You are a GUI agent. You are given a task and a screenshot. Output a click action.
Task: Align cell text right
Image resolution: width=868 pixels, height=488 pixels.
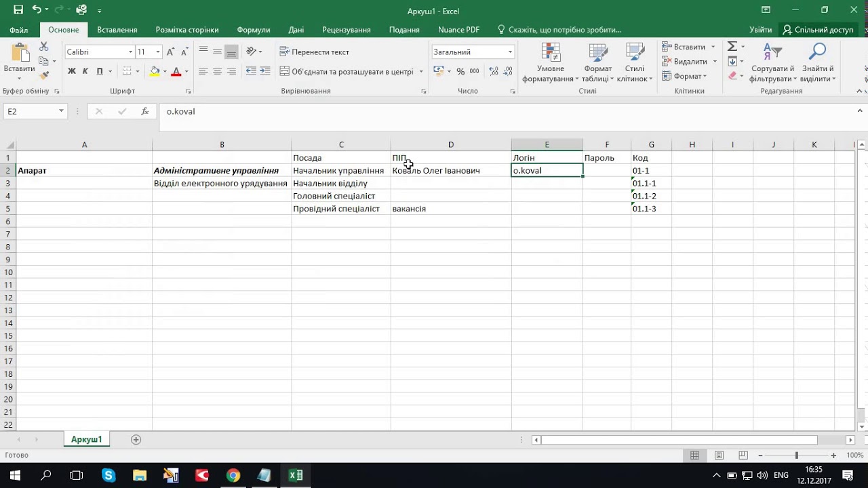point(231,71)
